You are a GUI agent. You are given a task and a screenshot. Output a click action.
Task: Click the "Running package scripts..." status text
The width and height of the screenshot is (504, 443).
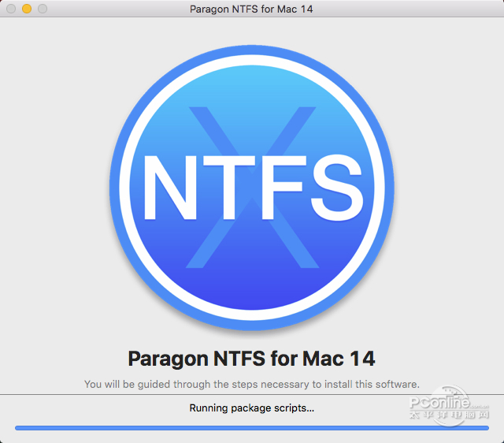(252, 408)
